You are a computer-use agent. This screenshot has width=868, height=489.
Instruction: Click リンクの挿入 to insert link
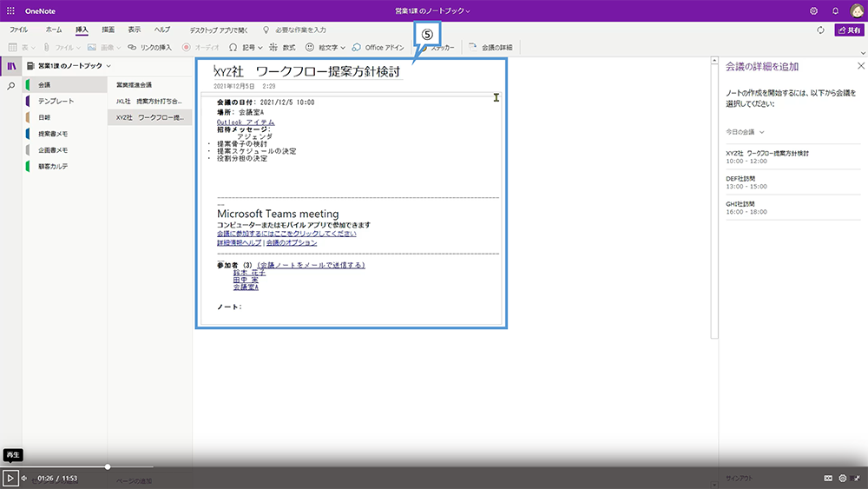[149, 48]
